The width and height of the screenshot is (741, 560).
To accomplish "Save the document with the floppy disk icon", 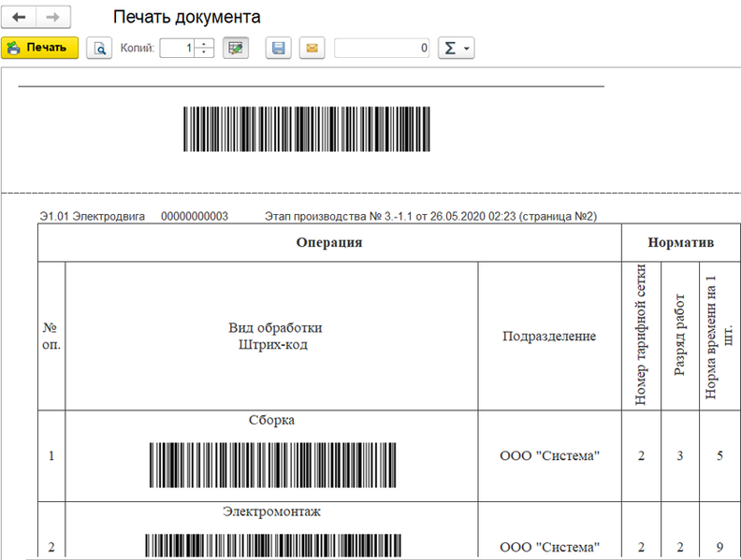I will point(277,48).
